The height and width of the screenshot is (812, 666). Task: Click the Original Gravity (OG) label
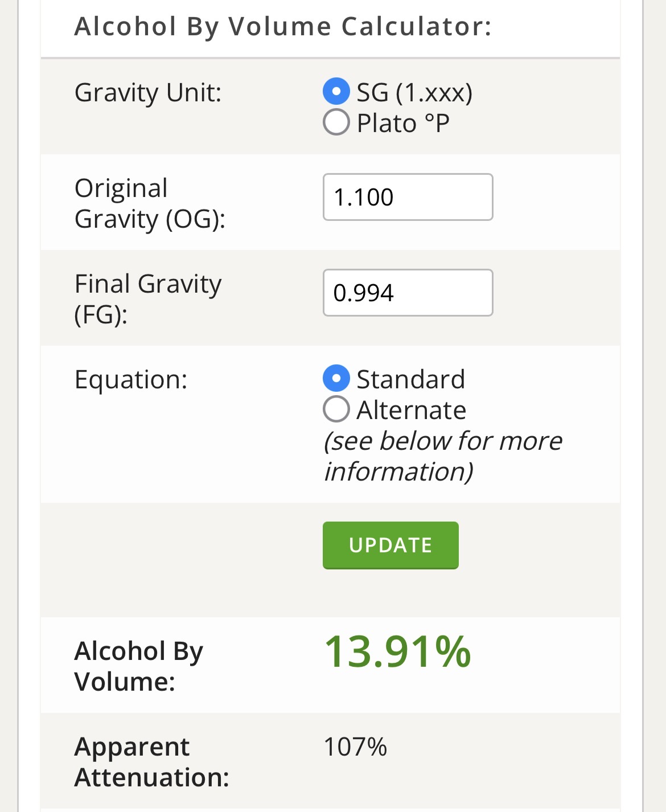tap(150, 203)
